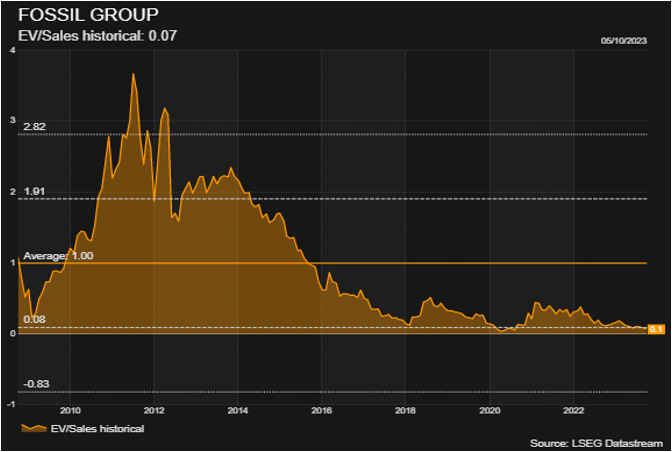Viewport: 672px width, 452px height.
Task: Click 'Source: LSEG Datastream' credit
Action: (x=596, y=443)
